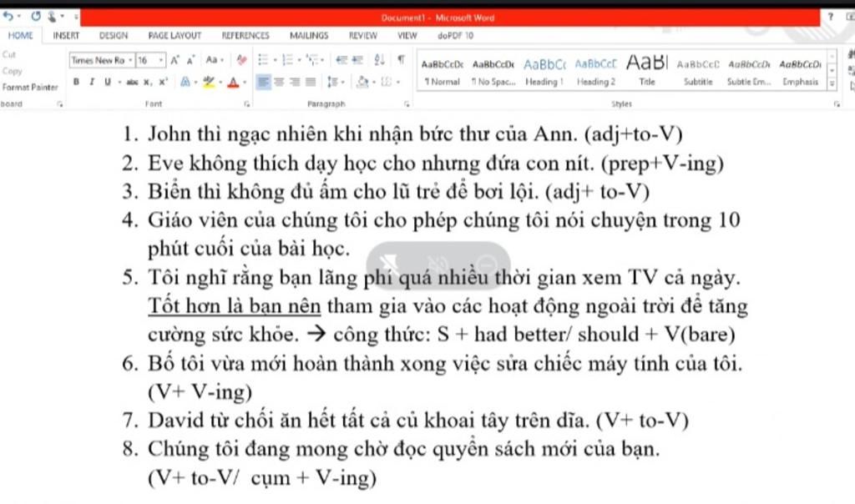Open Word Help question mark icon
Screen dimensions: 855x504
point(831,17)
